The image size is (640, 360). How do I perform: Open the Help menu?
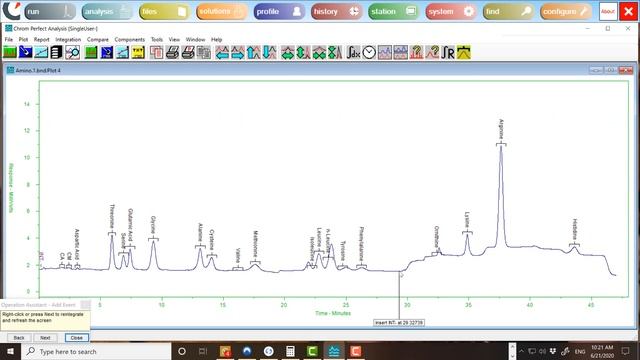(x=216, y=40)
